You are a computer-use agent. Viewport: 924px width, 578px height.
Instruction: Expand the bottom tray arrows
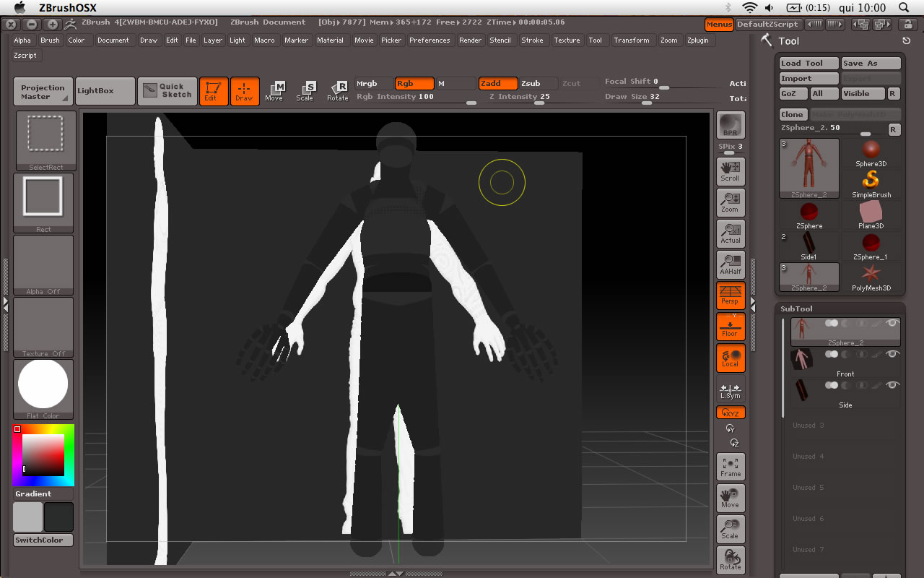396,573
